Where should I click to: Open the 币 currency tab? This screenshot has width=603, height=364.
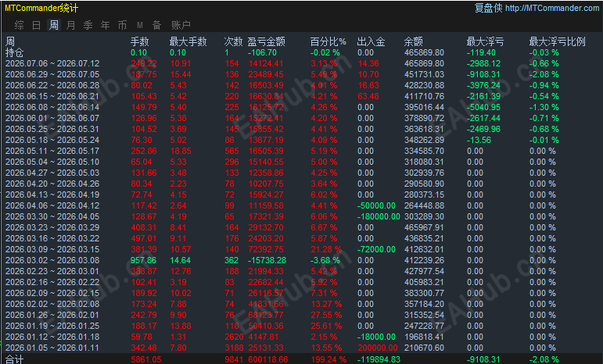(x=122, y=25)
